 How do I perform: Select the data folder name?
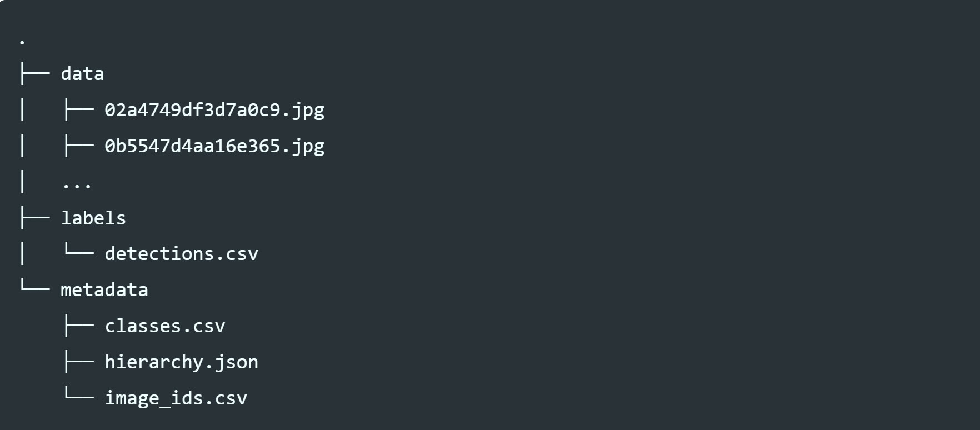tap(82, 74)
